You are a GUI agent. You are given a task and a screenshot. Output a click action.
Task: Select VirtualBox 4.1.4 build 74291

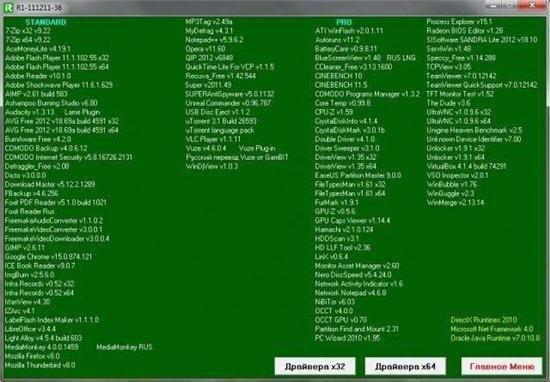click(466, 166)
